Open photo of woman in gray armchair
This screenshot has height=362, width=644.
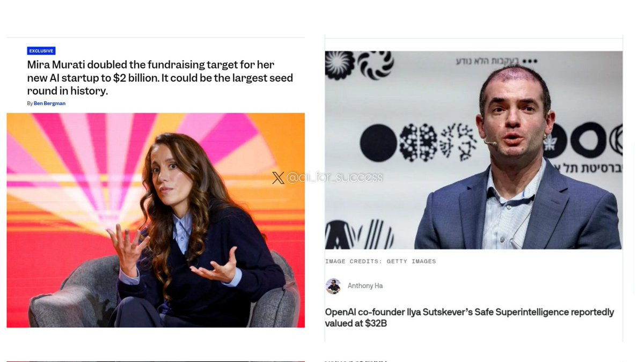coord(156,220)
